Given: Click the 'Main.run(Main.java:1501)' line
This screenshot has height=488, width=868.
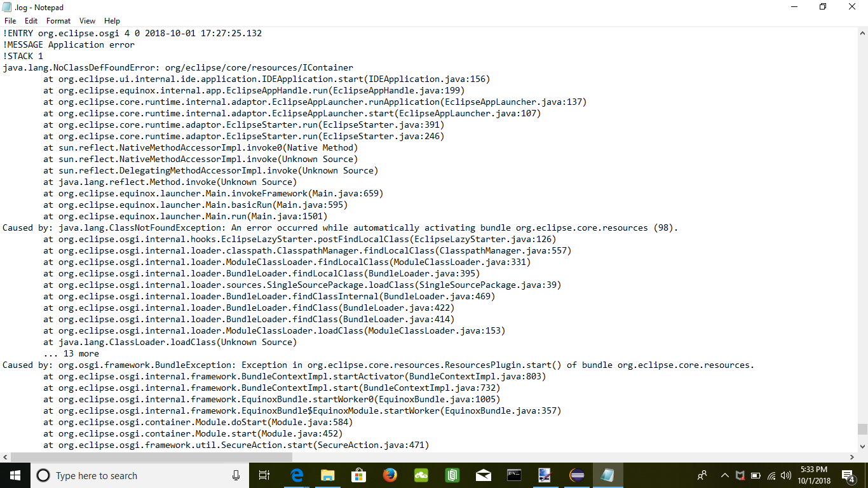Looking at the screenshot, I should [x=186, y=216].
